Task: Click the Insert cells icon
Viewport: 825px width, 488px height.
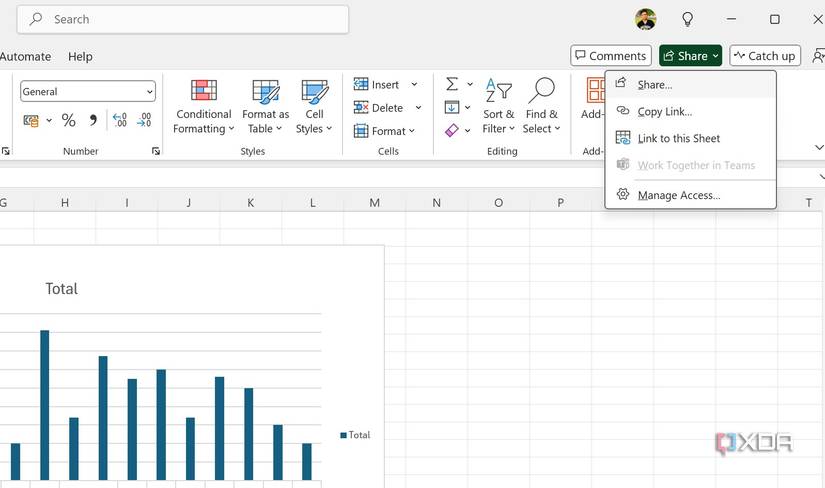Action: pyautogui.click(x=361, y=84)
